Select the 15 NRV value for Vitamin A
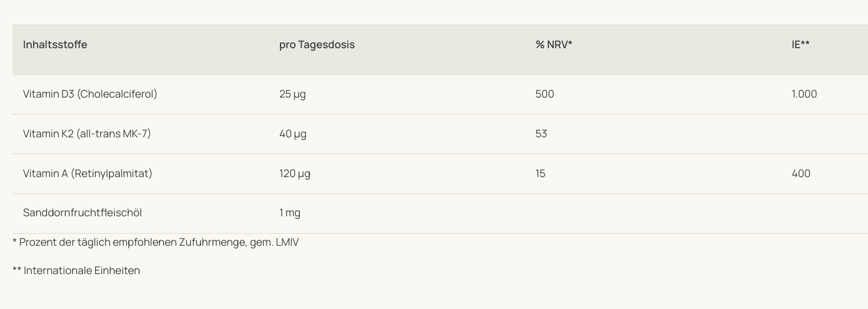The height and width of the screenshot is (309, 868). point(540,173)
